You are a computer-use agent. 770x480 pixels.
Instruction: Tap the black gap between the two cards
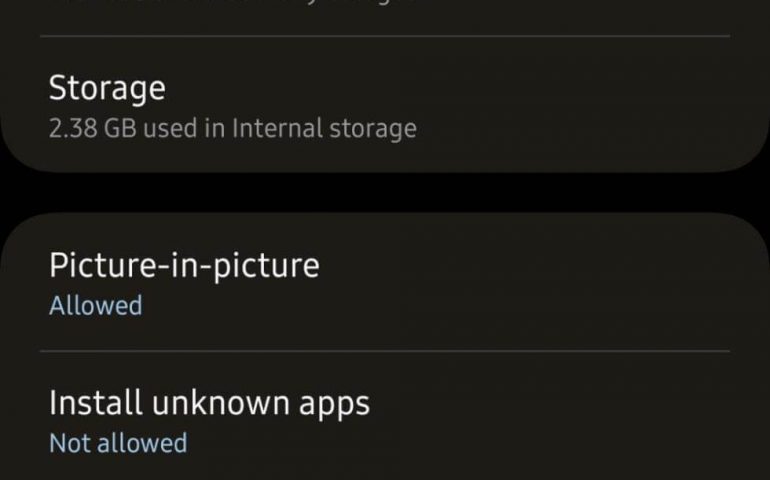pyautogui.click(x=385, y=192)
